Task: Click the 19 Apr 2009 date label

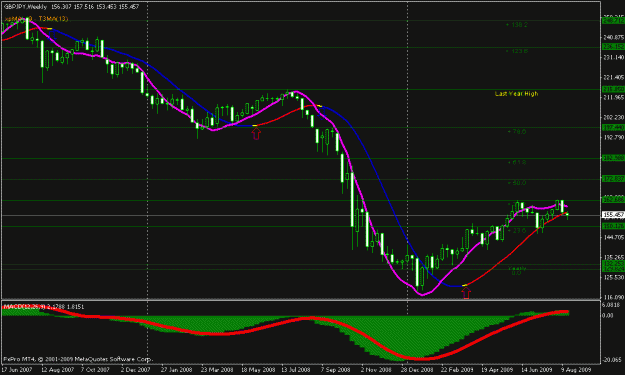Action: 497,370
